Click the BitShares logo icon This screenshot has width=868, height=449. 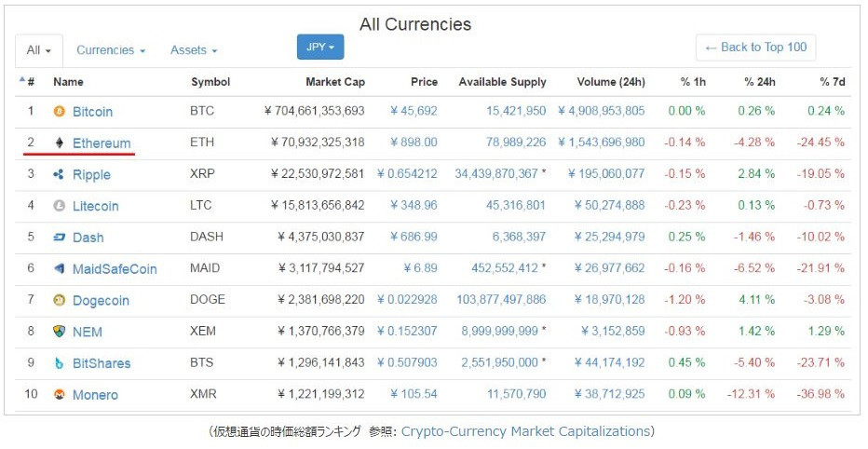(60, 363)
